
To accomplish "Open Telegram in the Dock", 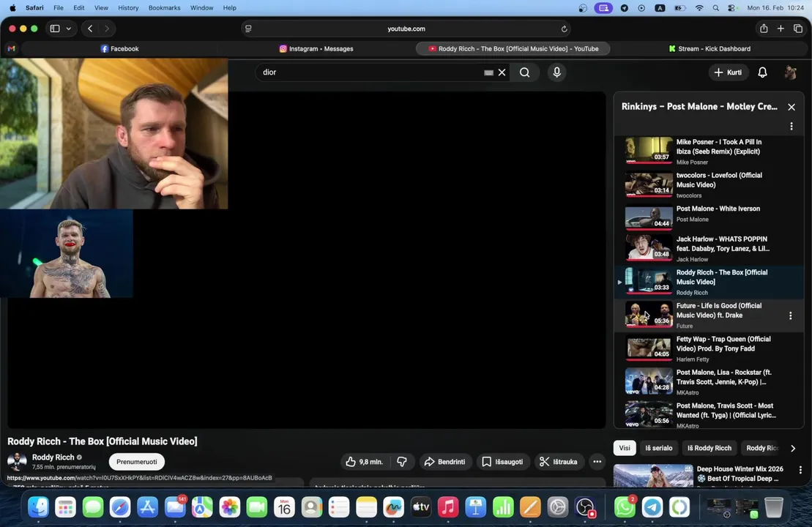I will point(652,507).
